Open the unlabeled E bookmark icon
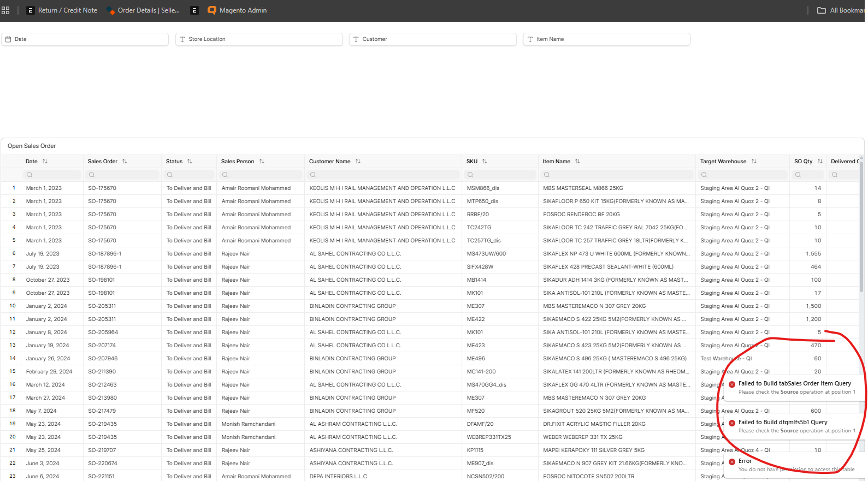Viewport: 868px width, 481px height. (194, 10)
